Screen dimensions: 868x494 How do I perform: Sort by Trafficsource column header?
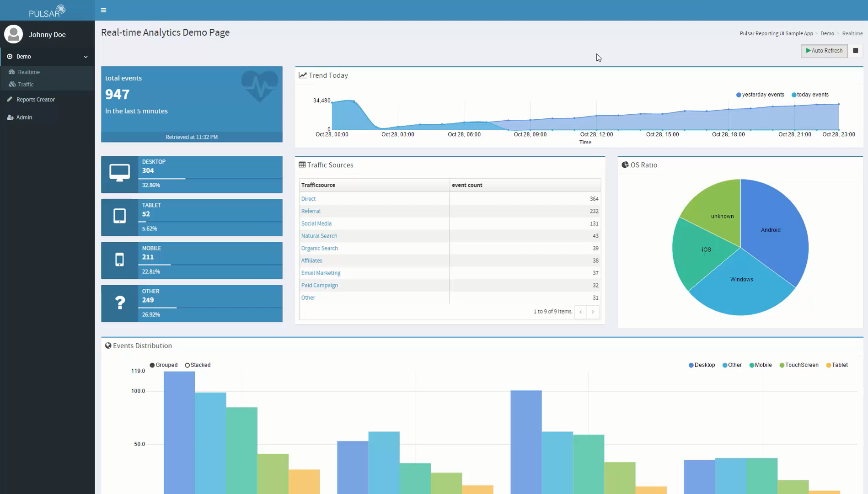(x=374, y=185)
